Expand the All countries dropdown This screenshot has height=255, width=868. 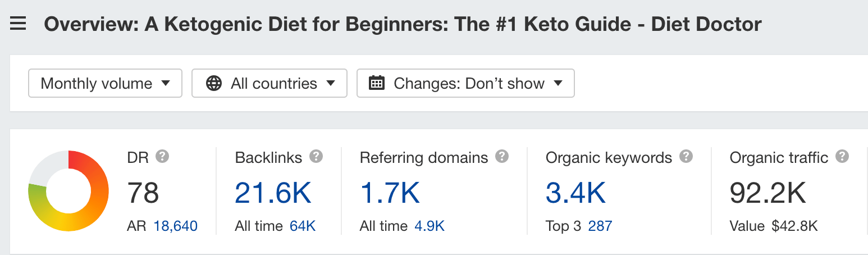tap(269, 83)
